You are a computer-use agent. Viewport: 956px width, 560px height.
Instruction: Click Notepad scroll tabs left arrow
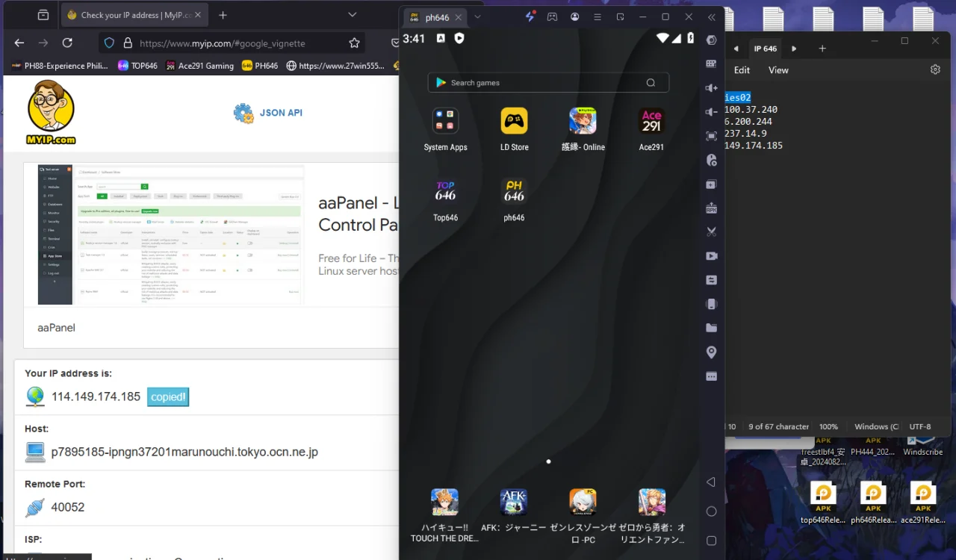point(736,49)
